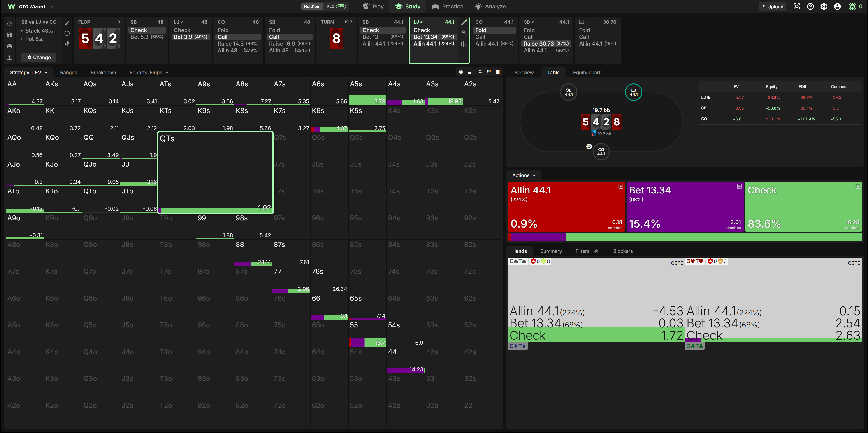Click the purple segment of the action frequency bar
This screenshot has width=868, height=433.
coord(538,237)
